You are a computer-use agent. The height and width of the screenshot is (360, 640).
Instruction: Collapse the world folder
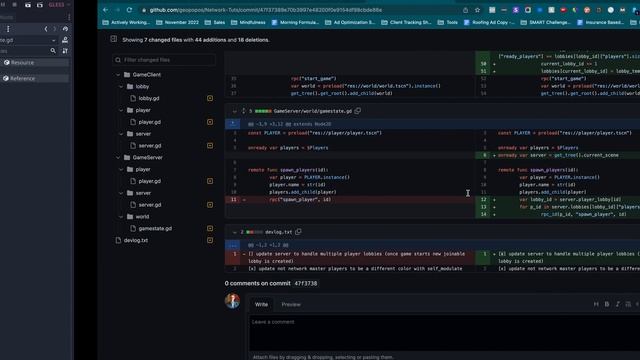[121, 217]
